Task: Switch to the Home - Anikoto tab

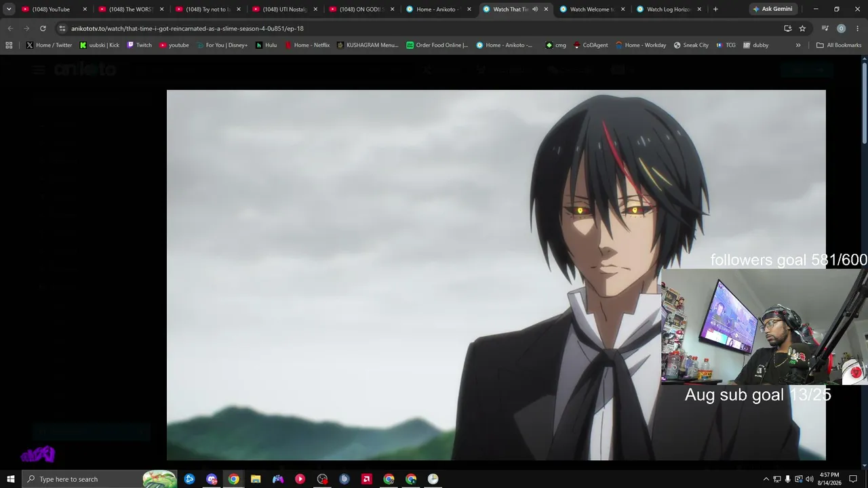Action: coord(439,9)
